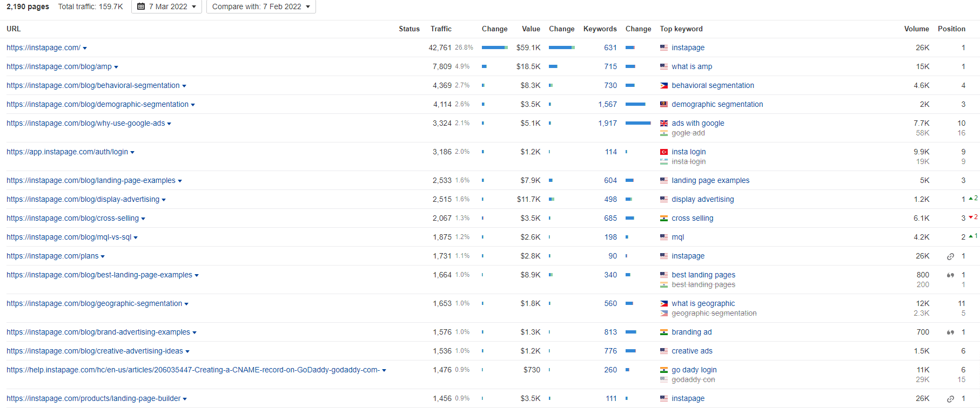Click the '2,190 pages' count text
Image resolution: width=980 pixels, height=408 pixels.
pyautogui.click(x=28, y=6)
